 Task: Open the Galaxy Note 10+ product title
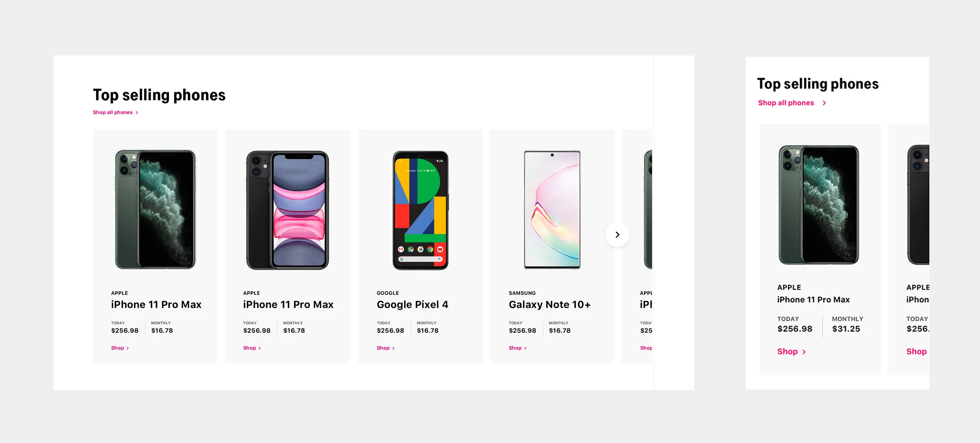pyautogui.click(x=550, y=304)
